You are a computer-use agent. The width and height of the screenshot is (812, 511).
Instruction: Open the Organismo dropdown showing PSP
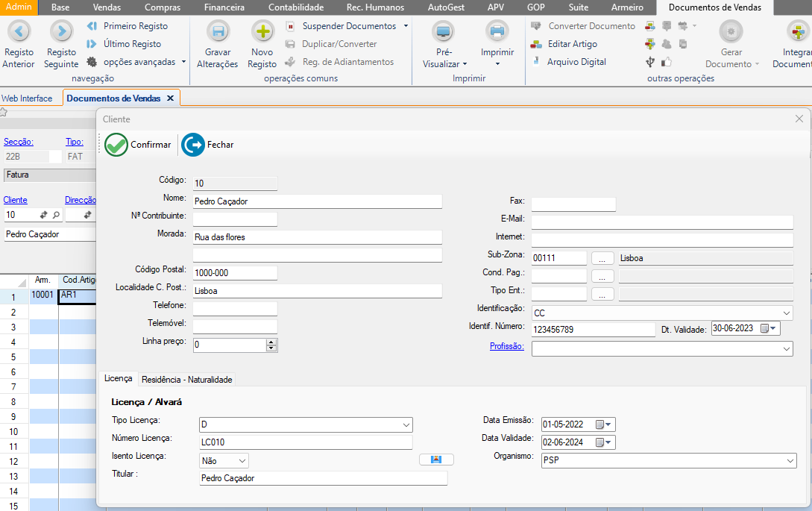tap(790, 462)
